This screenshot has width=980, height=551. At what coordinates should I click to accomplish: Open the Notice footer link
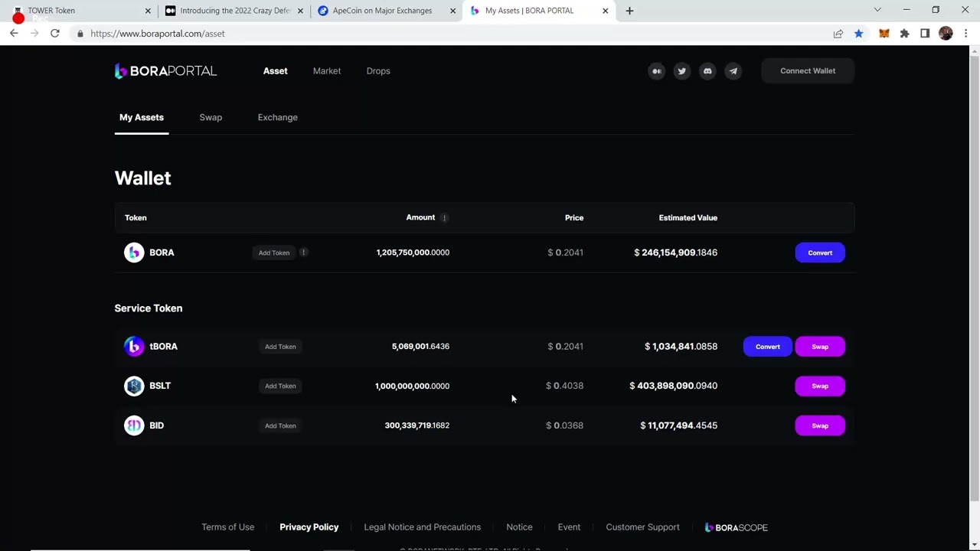point(519,527)
